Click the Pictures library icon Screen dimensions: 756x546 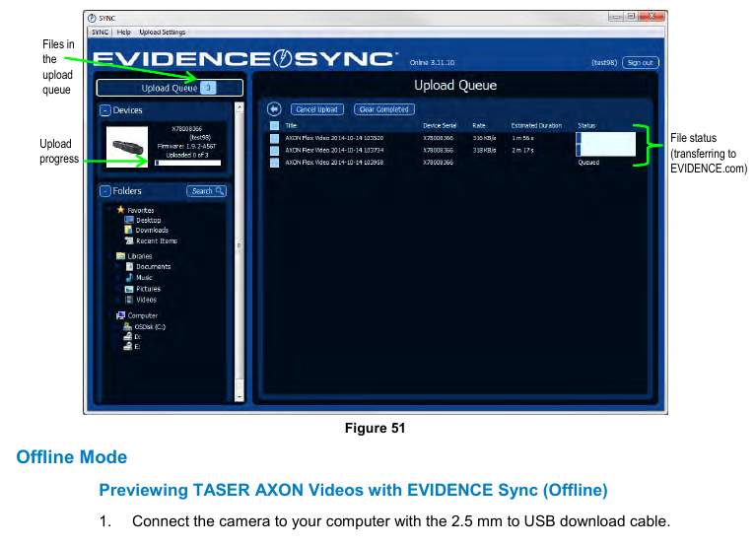(x=129, y=289)
